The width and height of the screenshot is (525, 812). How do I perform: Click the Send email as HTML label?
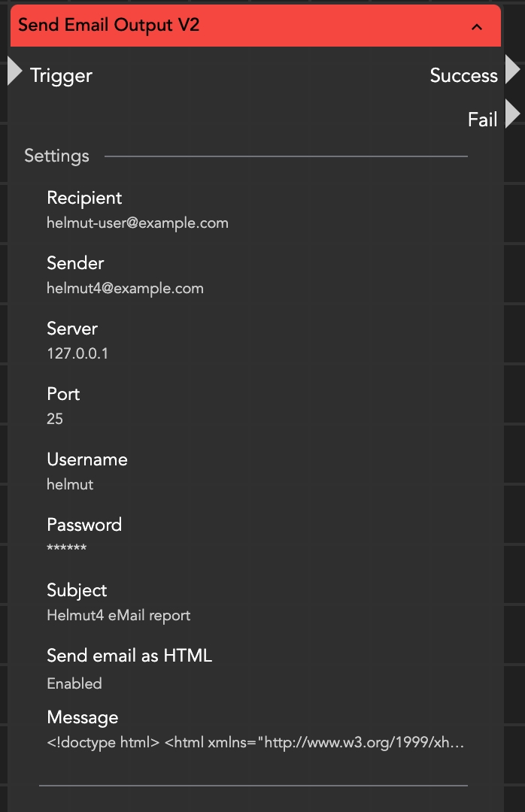point(129,656)
